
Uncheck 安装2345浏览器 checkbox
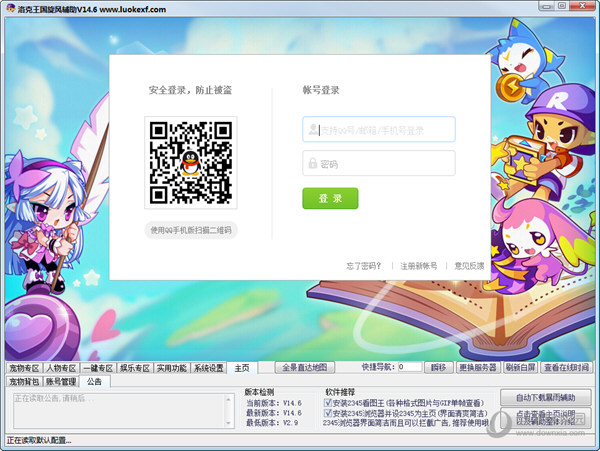328,413
